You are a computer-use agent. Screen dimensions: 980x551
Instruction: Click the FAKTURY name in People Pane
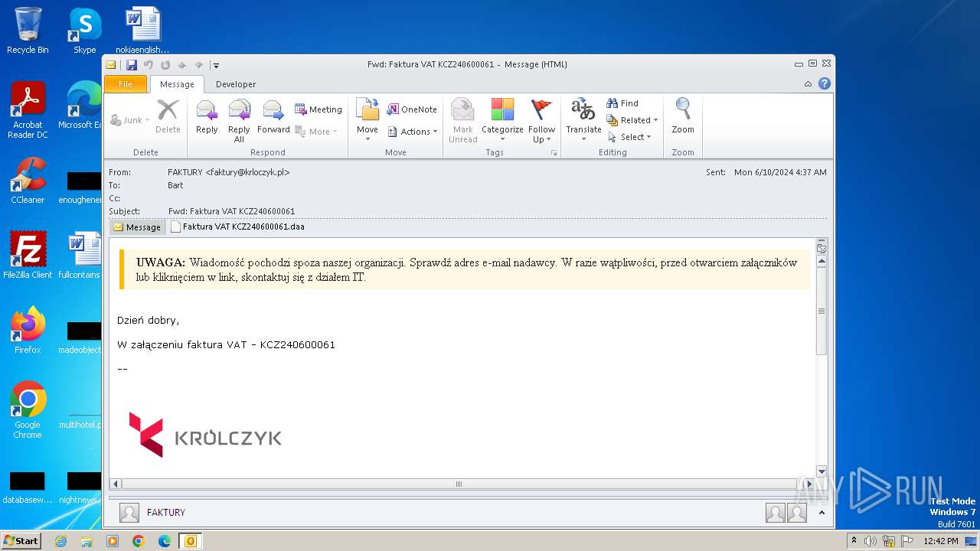tap(166, 513)
